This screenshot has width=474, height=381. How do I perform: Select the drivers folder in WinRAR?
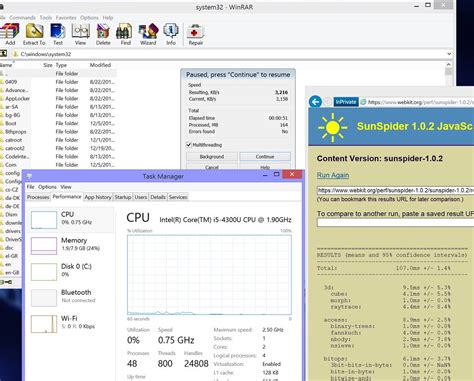(12, 231)
